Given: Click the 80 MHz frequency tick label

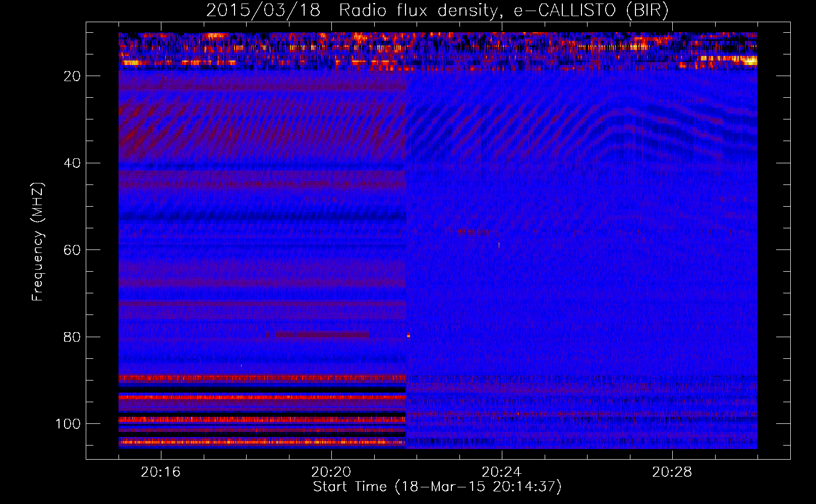Looking at the screenshot, I should coord(72,337).
